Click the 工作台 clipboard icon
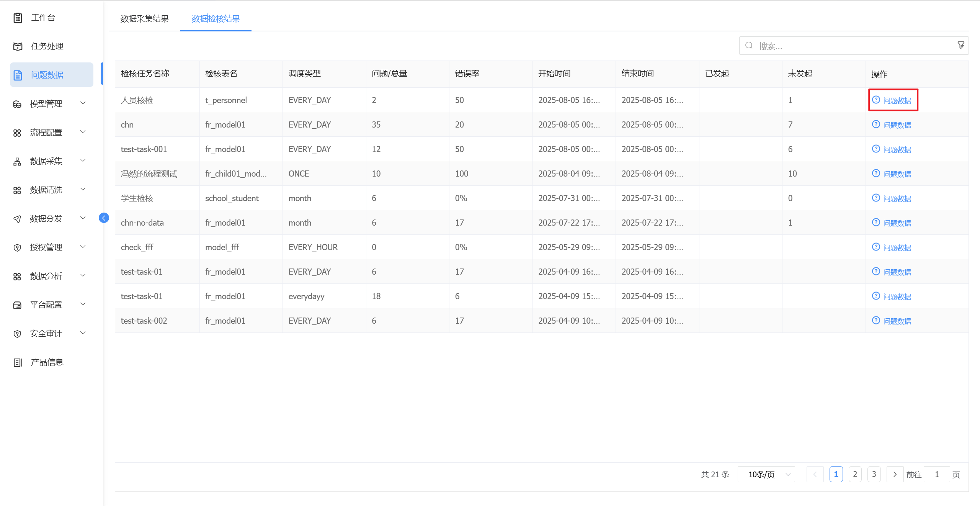Viewport: 980px width, 506px height. click(x=18, y=18)
